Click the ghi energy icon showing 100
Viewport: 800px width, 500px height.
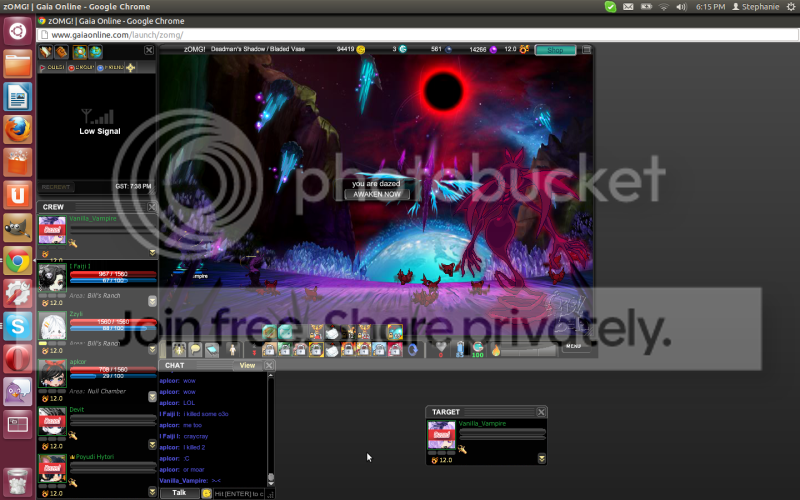pyautogui.click(x=478, y=349)
